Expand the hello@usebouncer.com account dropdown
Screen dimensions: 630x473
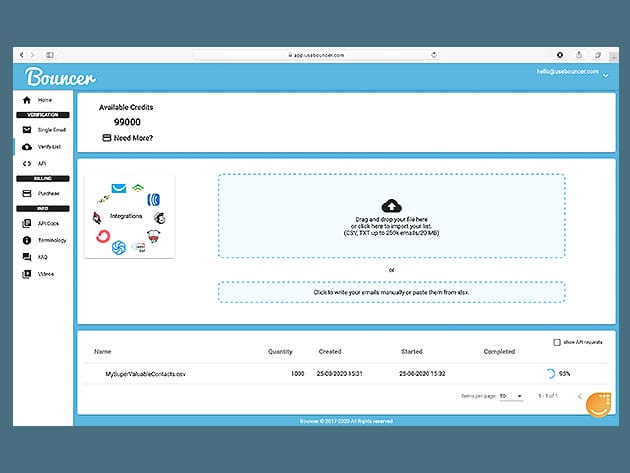[x=606, y=76]
